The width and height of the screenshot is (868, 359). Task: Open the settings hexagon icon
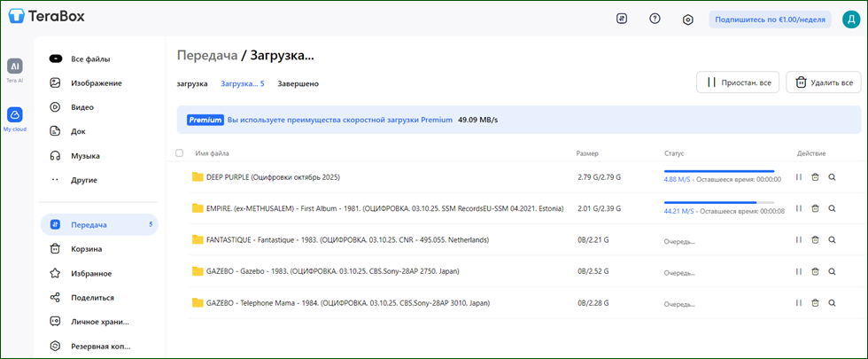688,20
